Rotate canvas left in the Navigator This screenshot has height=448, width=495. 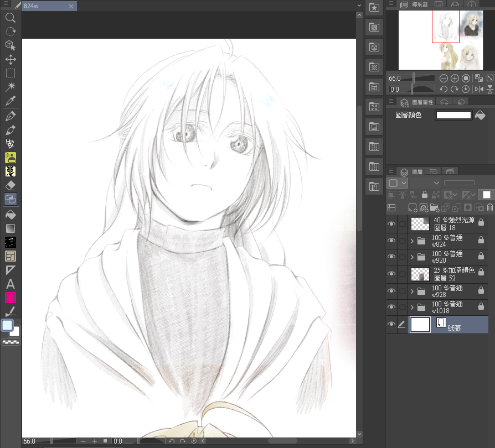tap(444, 89)
